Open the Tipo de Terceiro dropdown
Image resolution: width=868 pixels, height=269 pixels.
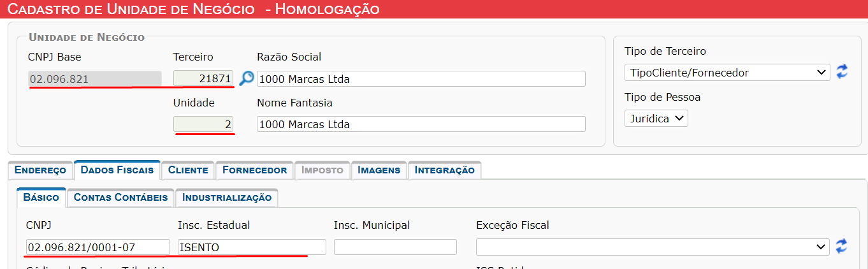point(727,73)
